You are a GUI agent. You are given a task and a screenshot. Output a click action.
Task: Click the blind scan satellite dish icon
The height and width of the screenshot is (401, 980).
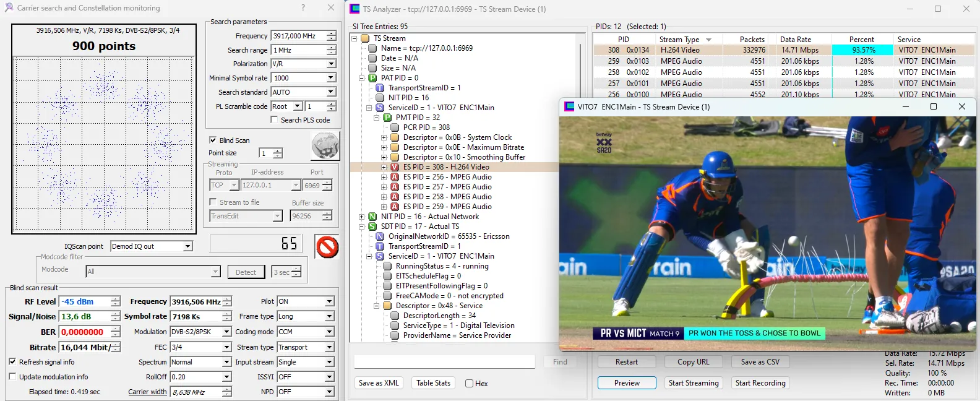coord(325,147)
